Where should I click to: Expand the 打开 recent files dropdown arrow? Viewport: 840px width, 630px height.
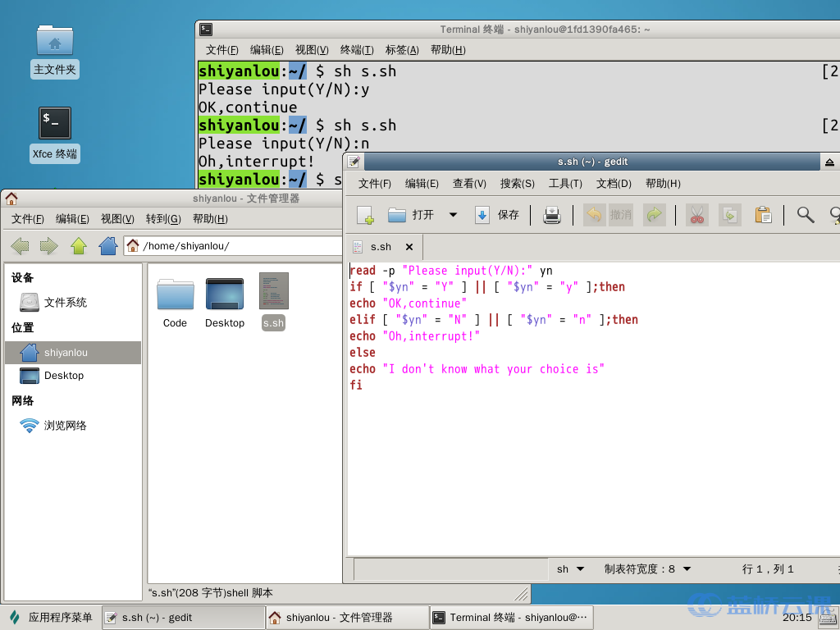(453, 216)
